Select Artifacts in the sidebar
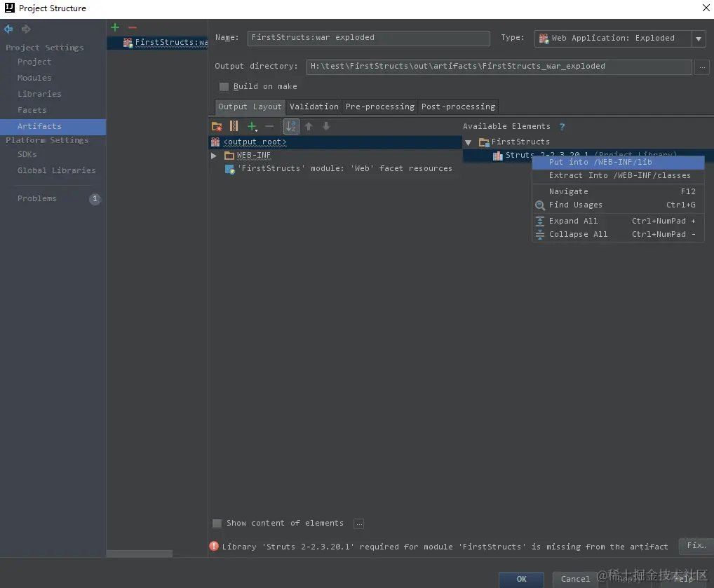 tap(53, 127)
